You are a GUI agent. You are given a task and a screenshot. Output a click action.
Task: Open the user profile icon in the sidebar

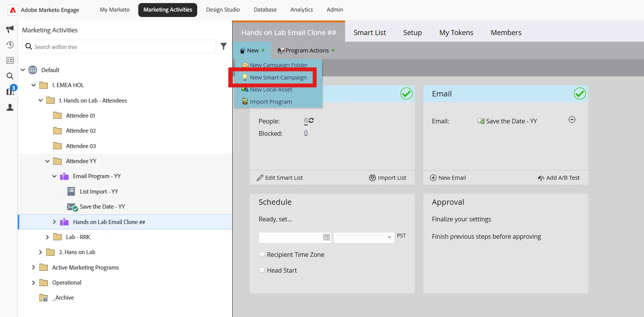click(x=10, y=108)
